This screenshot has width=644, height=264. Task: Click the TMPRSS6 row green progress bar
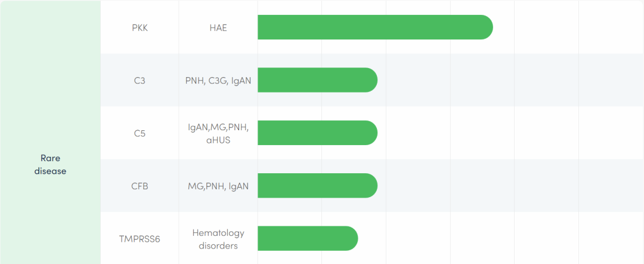click(307, 238)
